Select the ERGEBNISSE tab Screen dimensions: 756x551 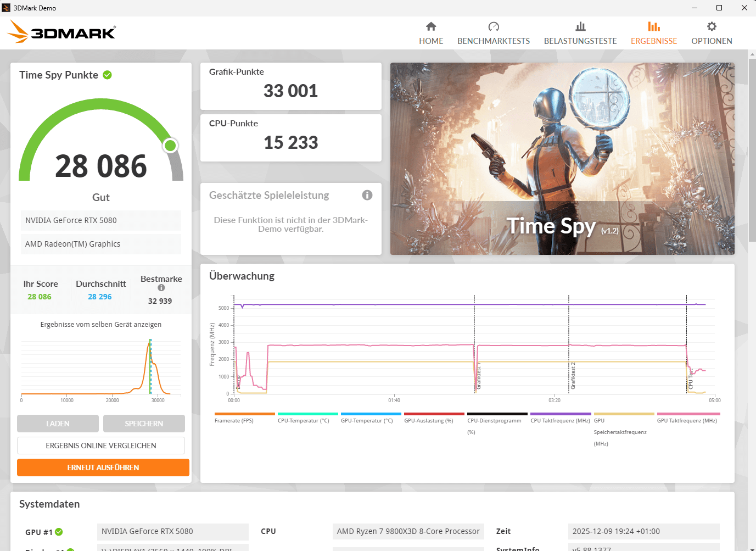[654, 34]
